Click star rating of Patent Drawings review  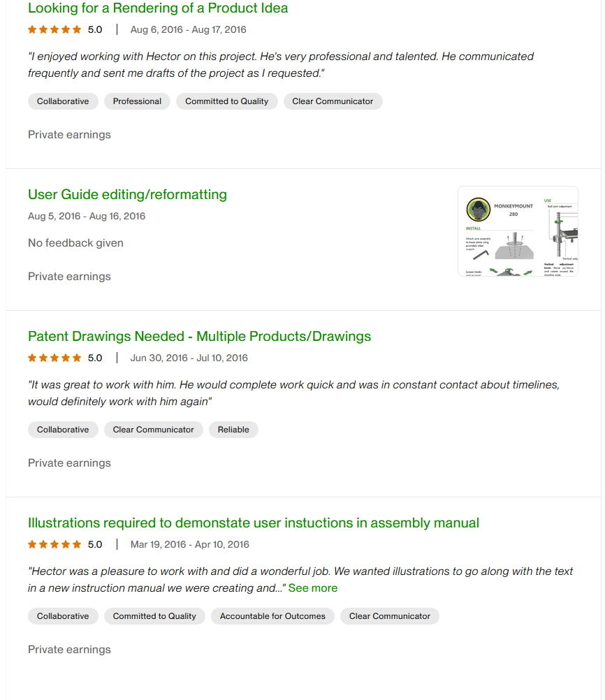(x=54, y=358)
